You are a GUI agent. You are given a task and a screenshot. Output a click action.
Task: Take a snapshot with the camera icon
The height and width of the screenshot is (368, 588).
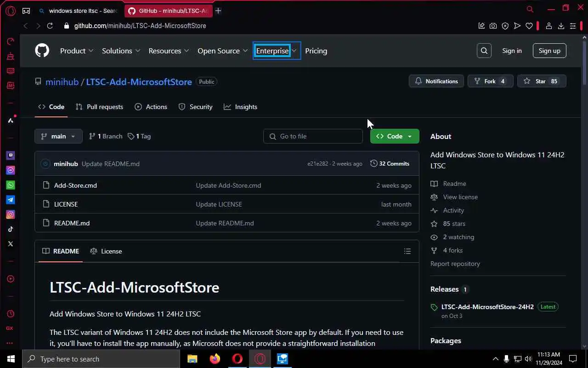point(493,26)
